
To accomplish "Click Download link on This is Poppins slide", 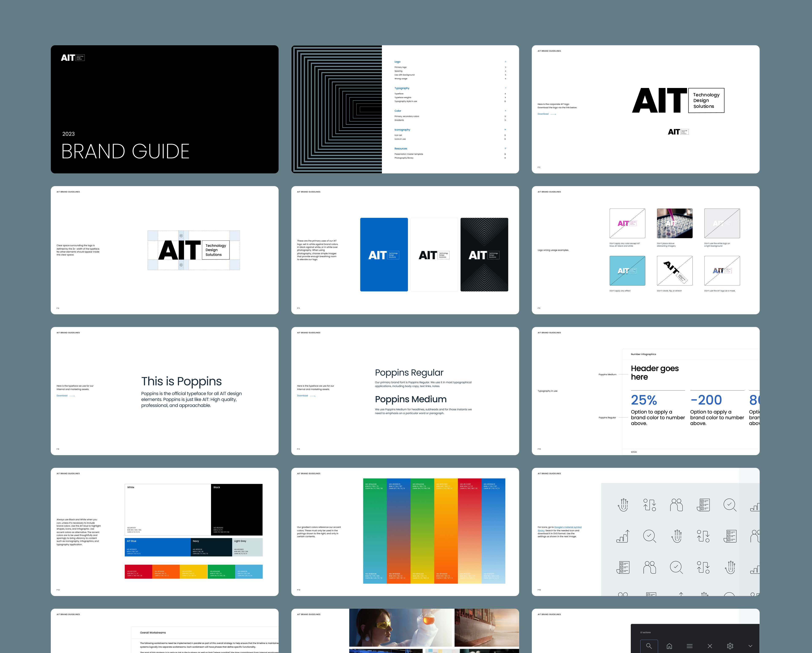I will tap(66, 395).
